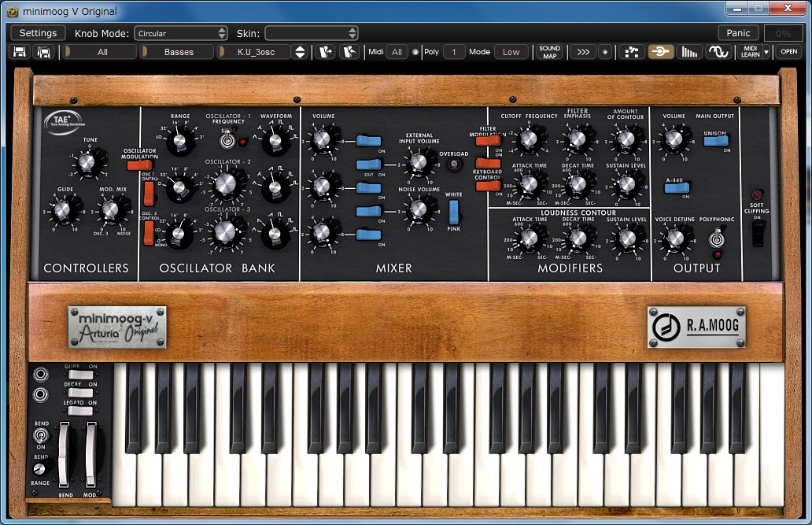Viewport: 812px width, 525px height.
Task: Open the arpeggiator bars icon
Action: tap(689, 52)
